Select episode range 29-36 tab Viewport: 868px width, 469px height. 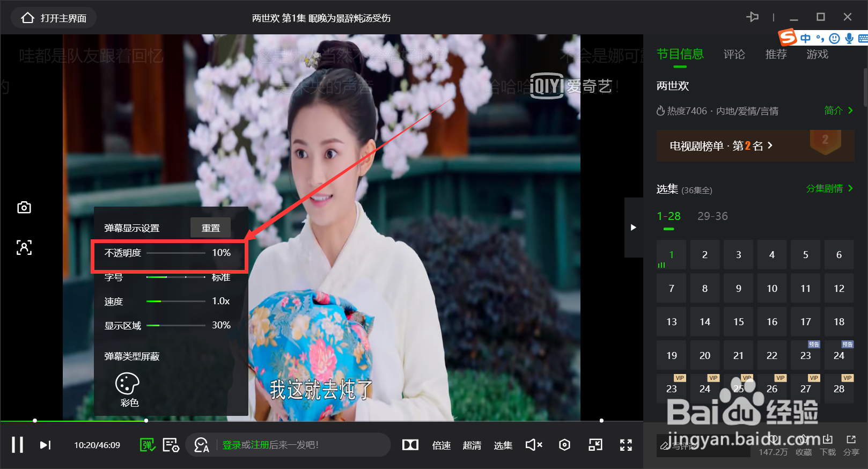click(x=712, y=216)
